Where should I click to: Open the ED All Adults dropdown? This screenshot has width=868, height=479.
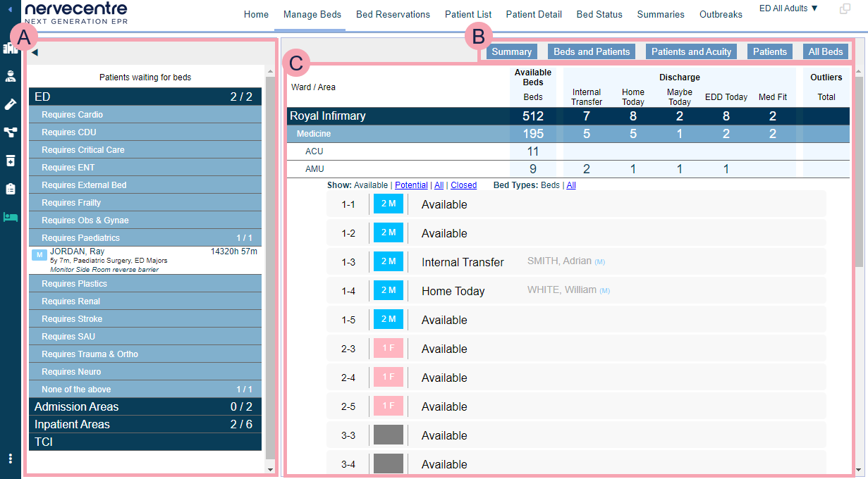click(788, 8)
